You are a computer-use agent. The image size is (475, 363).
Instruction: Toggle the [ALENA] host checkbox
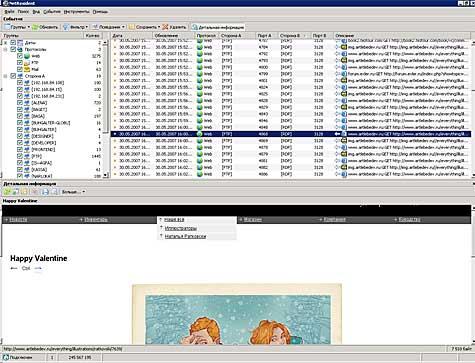[x=20, y=103]
